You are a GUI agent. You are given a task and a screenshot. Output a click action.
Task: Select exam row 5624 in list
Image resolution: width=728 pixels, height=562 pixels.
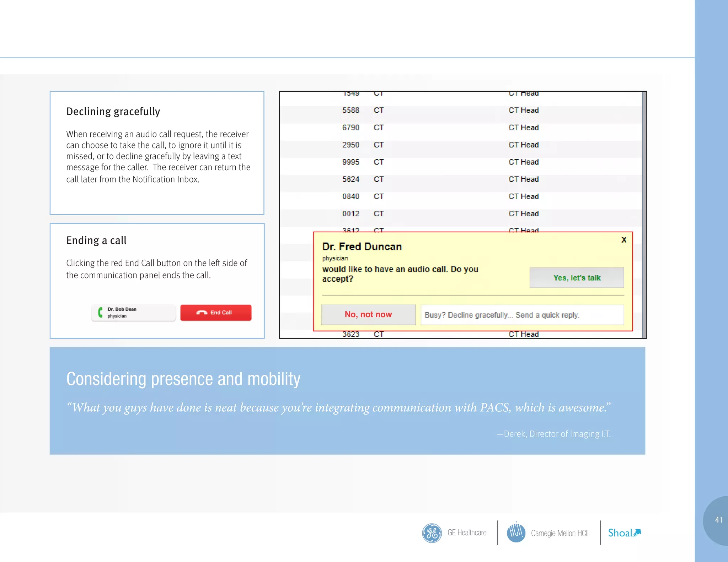click(351, 179)
